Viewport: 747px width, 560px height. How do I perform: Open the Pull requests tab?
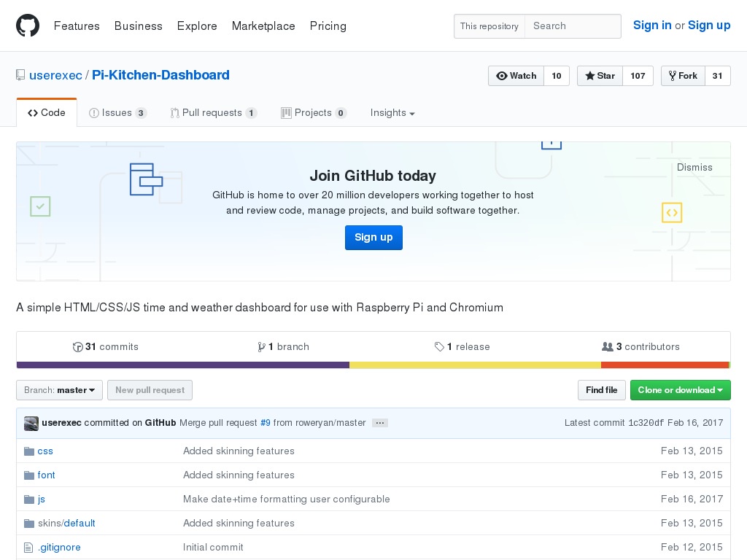pos(214,113)
